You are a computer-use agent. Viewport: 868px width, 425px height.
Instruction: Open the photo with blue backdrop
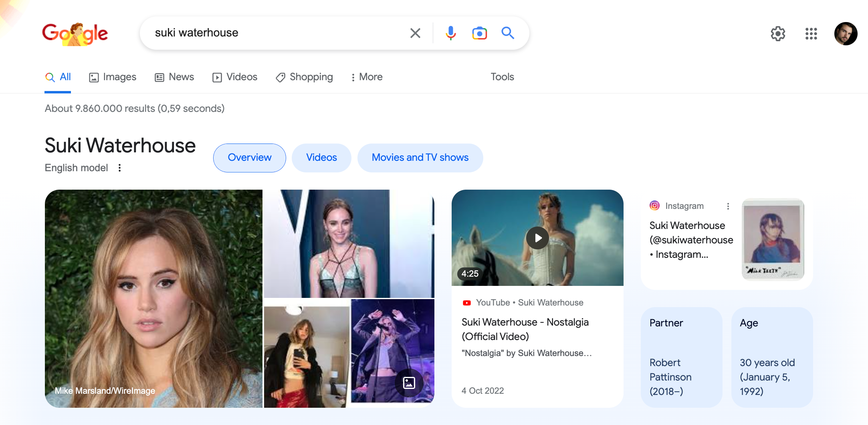pos(349,243)
